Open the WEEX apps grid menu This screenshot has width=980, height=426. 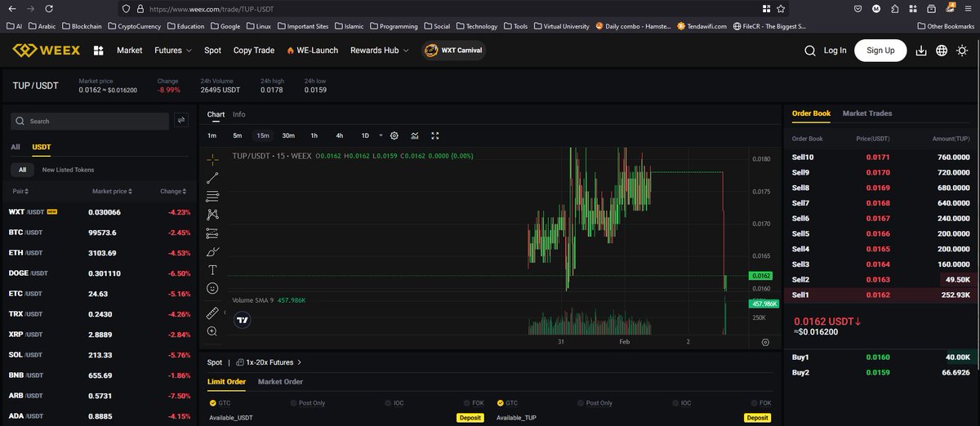point(99,51)
